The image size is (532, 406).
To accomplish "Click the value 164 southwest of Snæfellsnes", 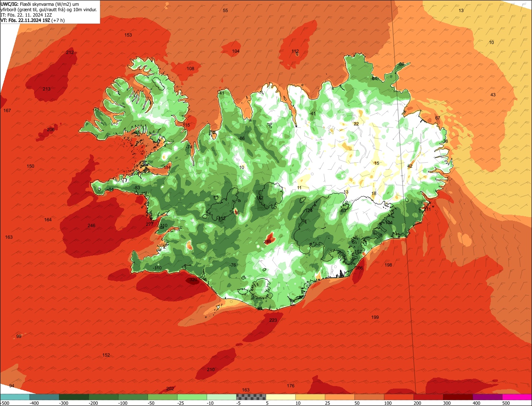I will click(48, 220).
